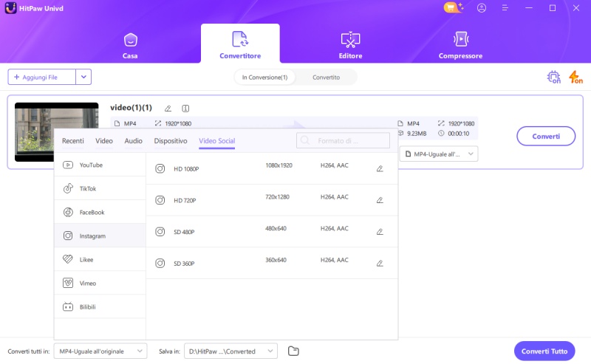
Task: Click the video(1)(1) file name
Action: [x=131, y=108]
